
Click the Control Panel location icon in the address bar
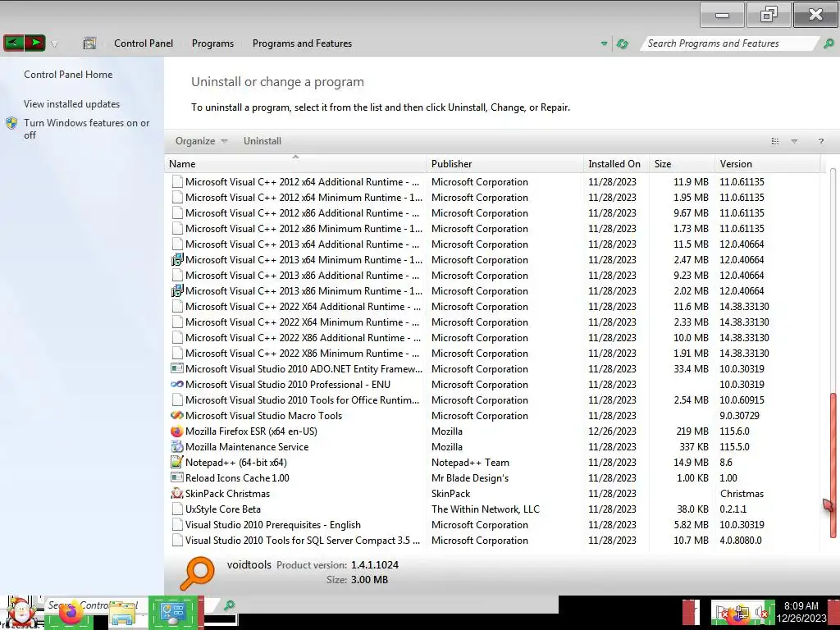click(x=89, y=43)
